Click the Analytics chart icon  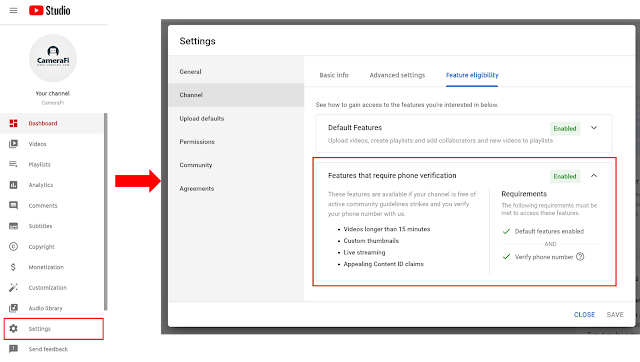[13, 185]
